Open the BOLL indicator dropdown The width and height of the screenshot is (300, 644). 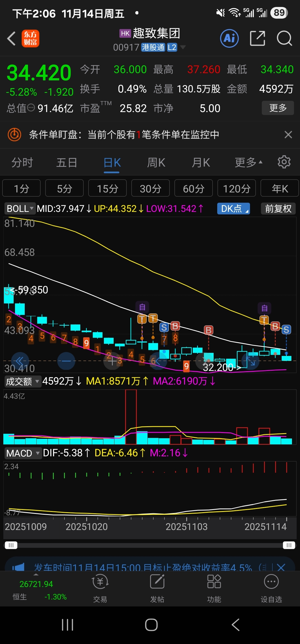[x=20, y=209]
